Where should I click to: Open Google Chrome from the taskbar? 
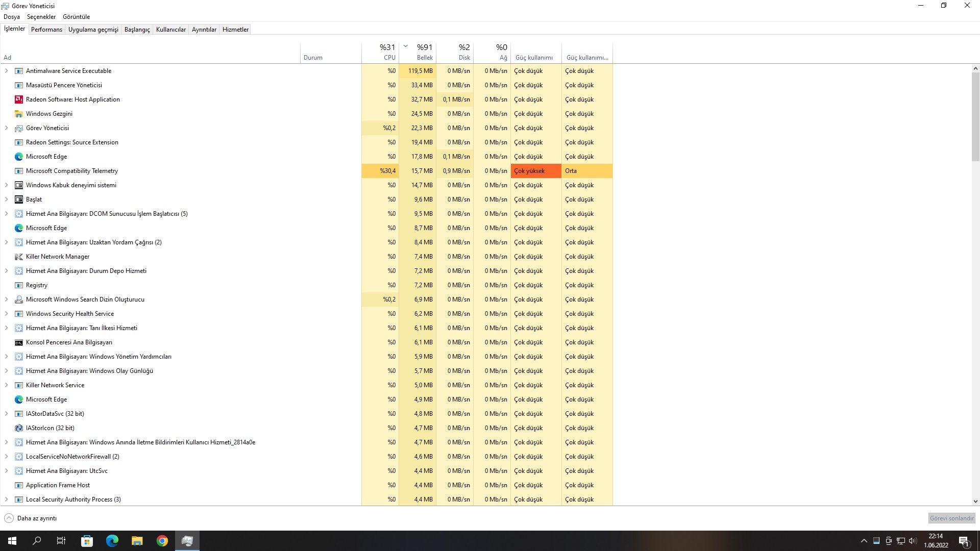(x=162, y=541)
